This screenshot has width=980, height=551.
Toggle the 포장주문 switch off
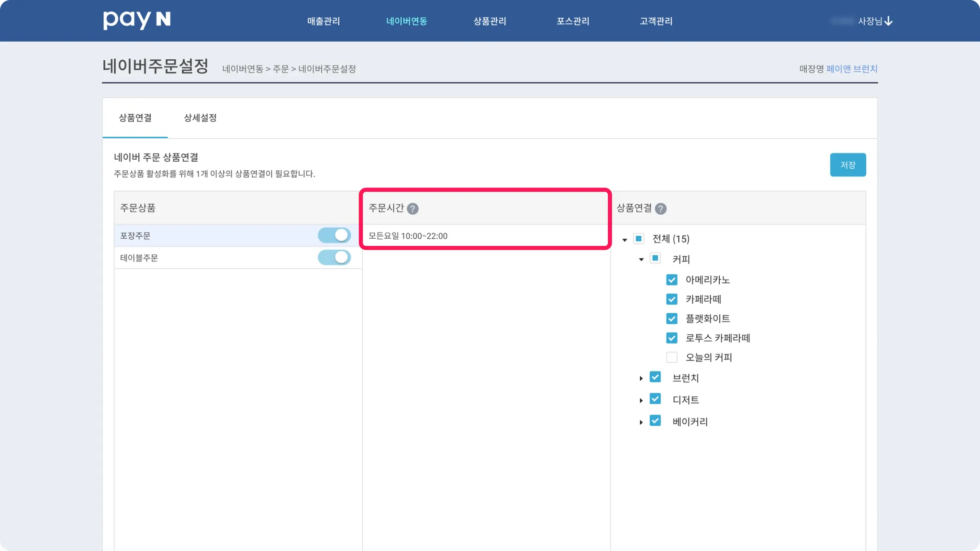coord(334,235)
